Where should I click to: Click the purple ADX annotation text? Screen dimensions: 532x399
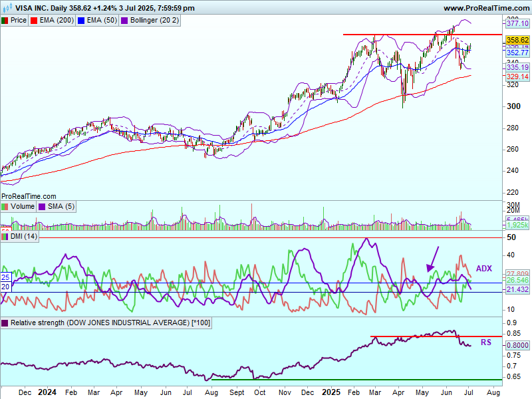[483, 269]
